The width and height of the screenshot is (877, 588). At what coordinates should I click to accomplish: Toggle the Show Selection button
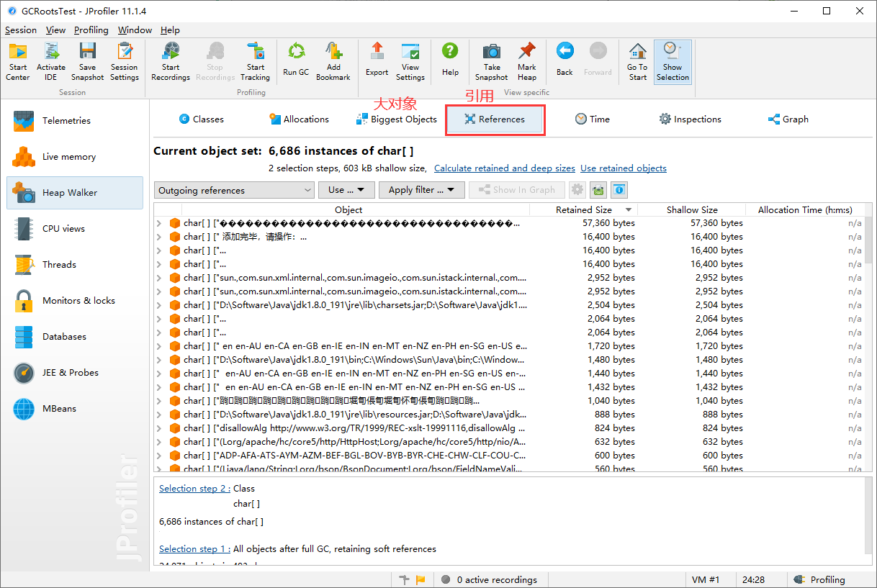pyautogui.click(x=673, y=62)
